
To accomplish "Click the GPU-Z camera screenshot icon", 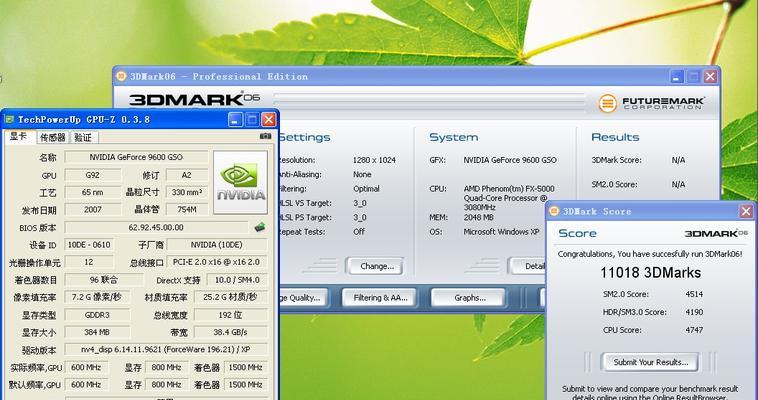I will pyautogui.click(x=265, y=136).
